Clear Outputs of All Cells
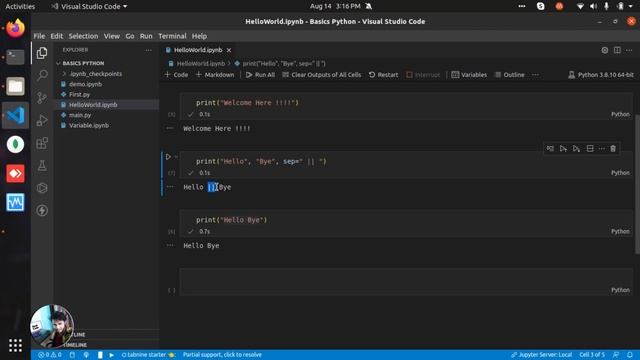Screen dimensions: 640x360 [x=322, y=75]
